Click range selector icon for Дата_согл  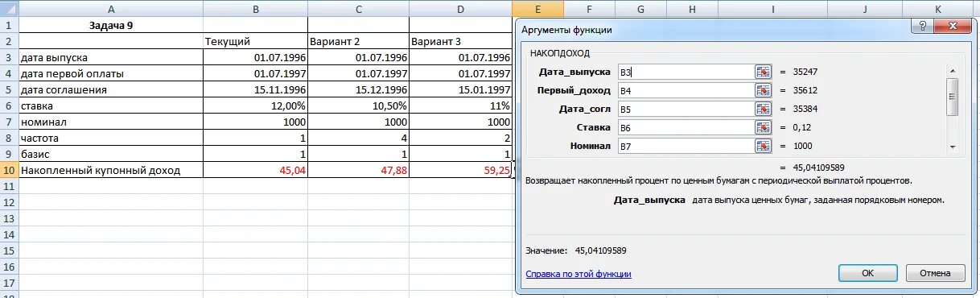763,109
